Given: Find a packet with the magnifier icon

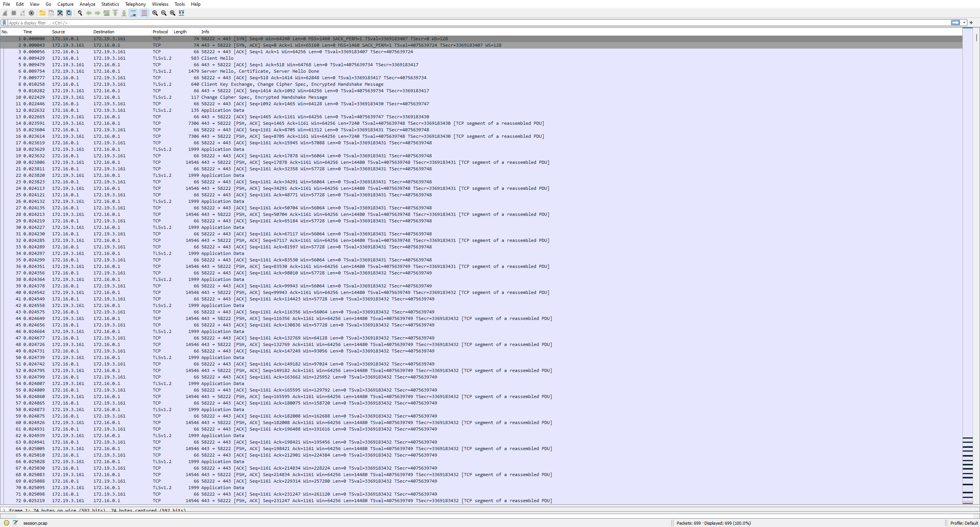Looking at the screenshot, I should (x=80, y=13).
